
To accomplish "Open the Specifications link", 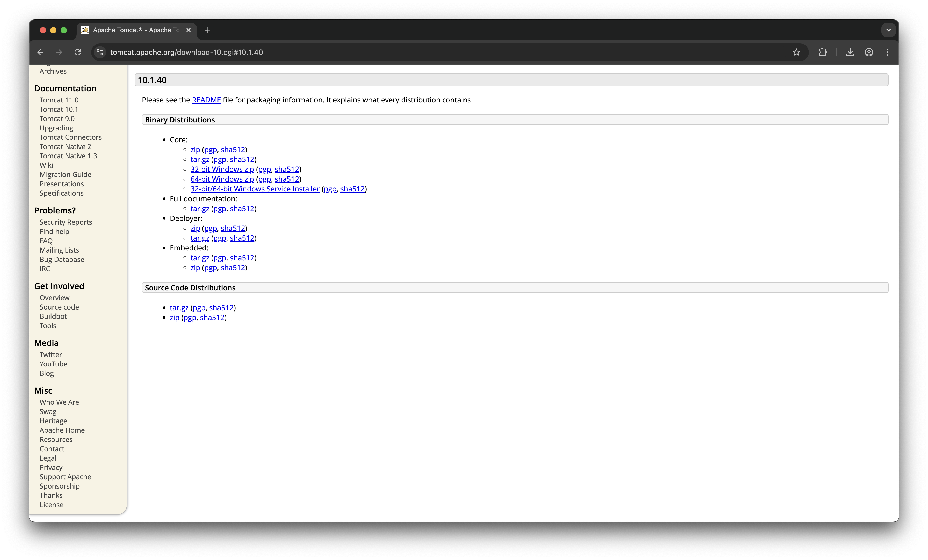I will [x=62, y=193].
